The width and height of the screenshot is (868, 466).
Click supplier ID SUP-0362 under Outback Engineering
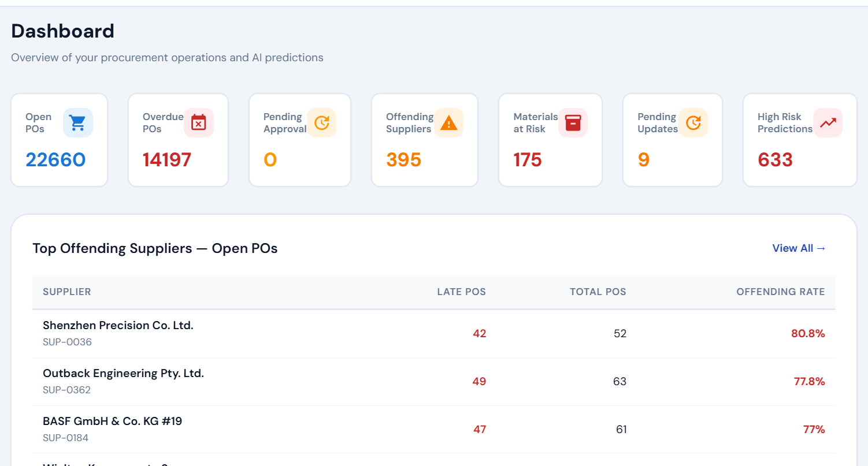tap(65, 390)
